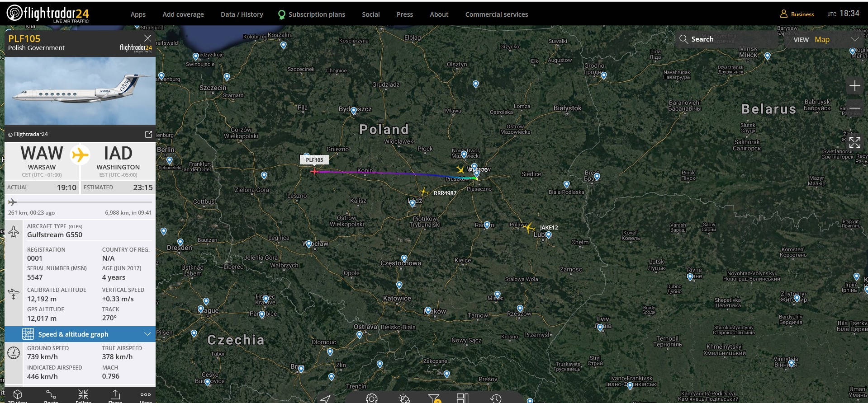Screen dimensions: 868x403
Task: Click the WAW Warsaw origin airport
Action: pos(42,161)
